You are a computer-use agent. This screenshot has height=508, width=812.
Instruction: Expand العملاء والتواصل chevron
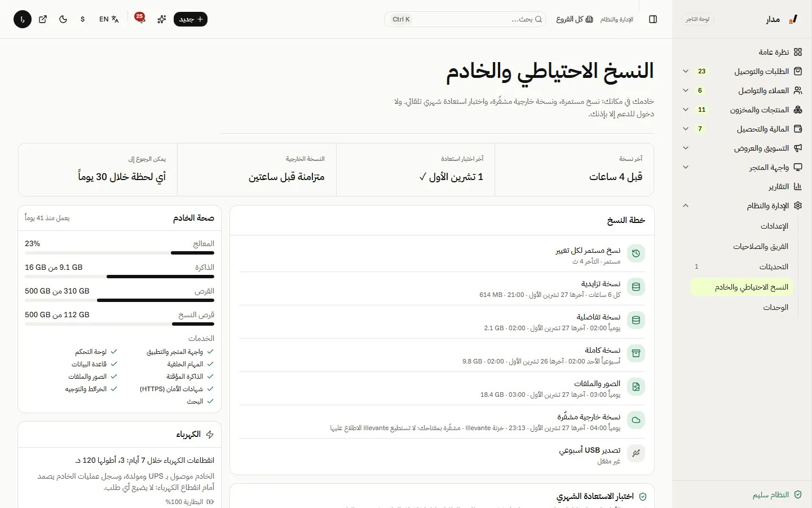coord(686,90)
